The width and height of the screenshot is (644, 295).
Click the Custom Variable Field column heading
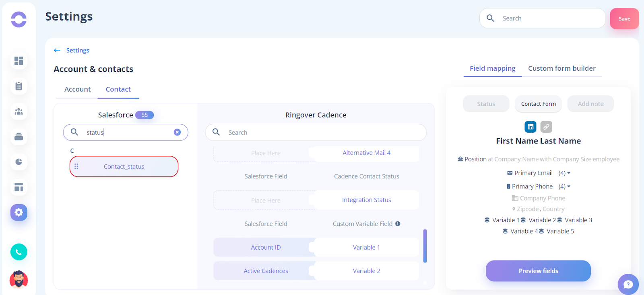coord(363,224)
